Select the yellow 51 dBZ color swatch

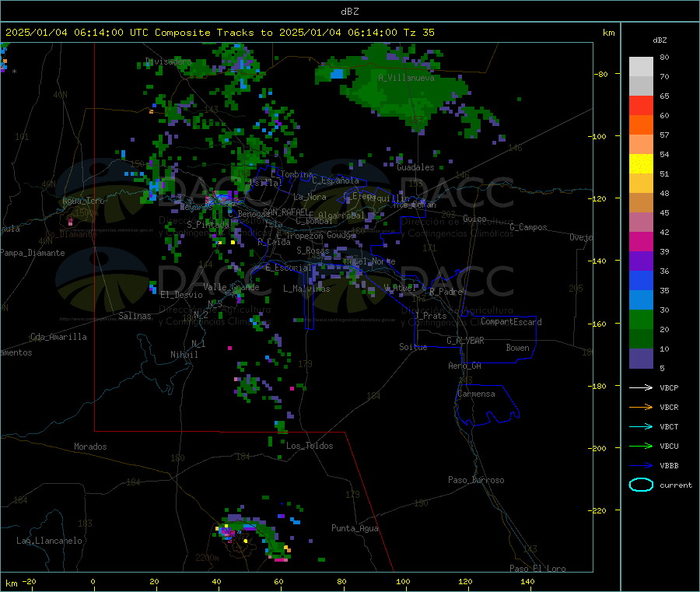(x=641, y=164)
